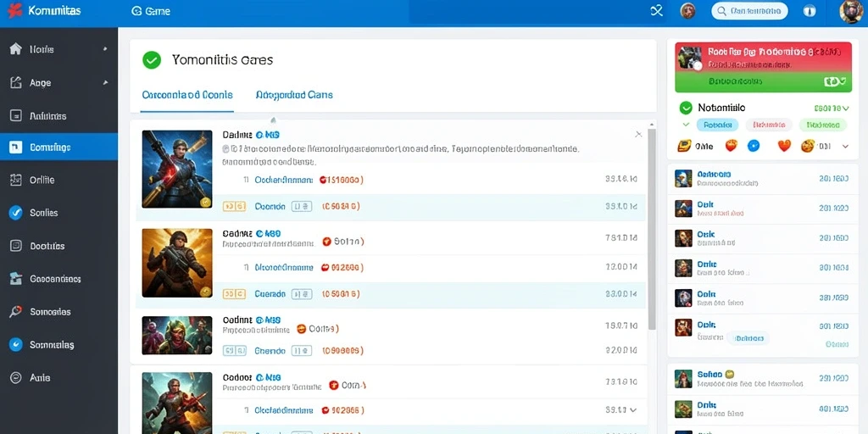This screenshot has width=868, height=434.
Task: Open the red-armored warrior cover image
Action: click(x=177, y=403)
